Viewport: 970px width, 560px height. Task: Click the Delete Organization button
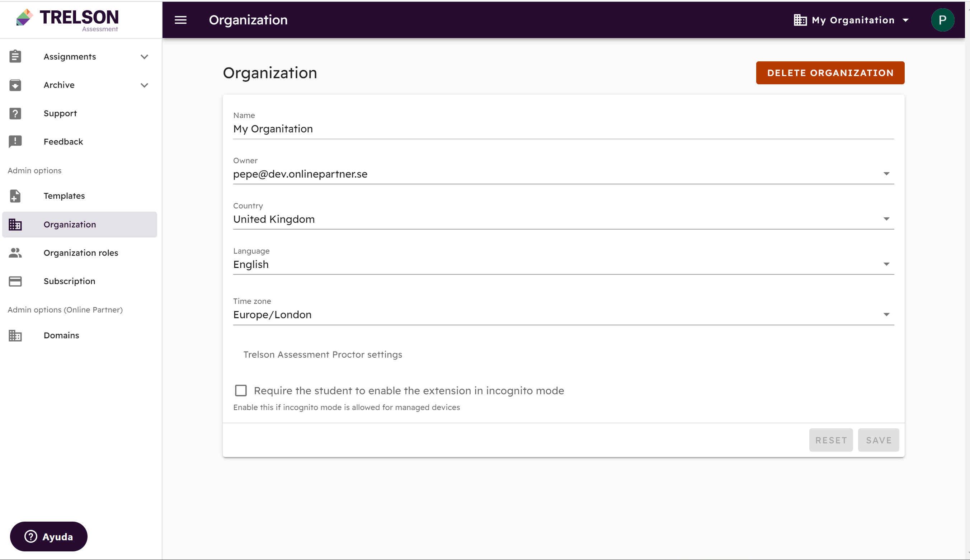pos(830,73)
